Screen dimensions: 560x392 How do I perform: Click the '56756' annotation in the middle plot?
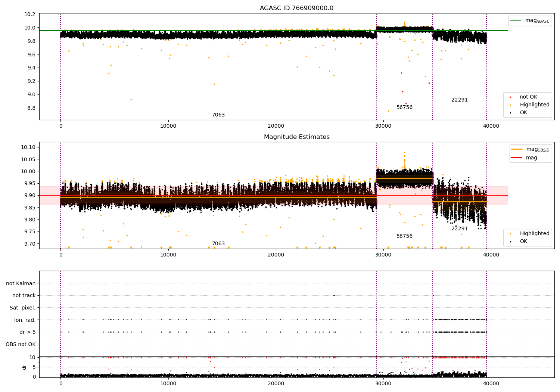point(404,236)
